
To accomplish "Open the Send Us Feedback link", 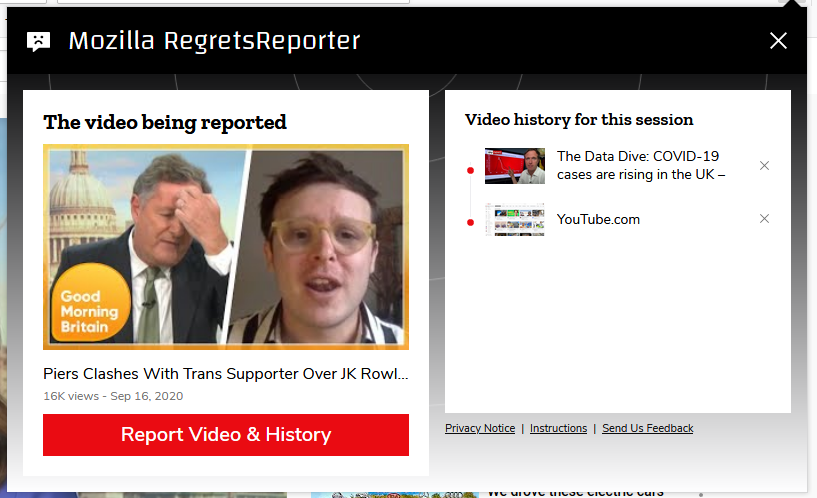I will click(648, 428).
